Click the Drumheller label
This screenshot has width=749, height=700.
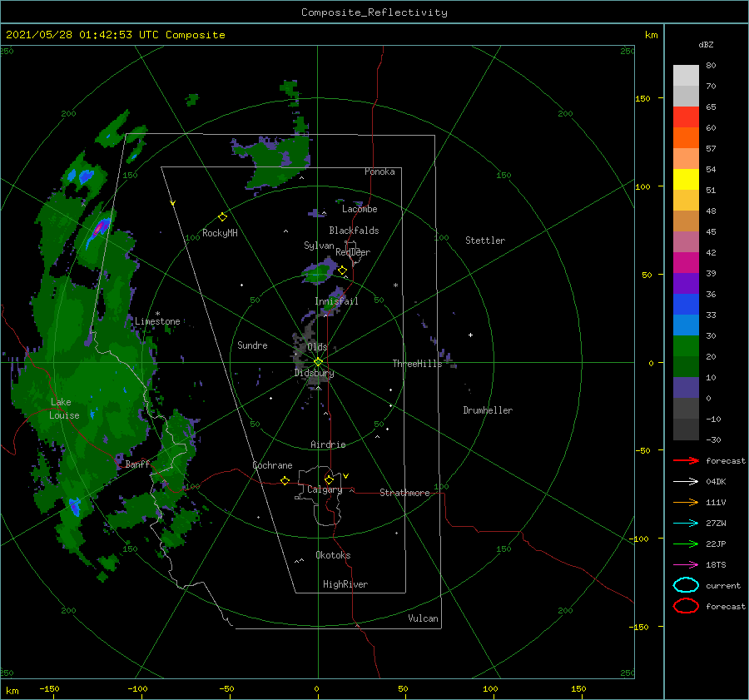488,410
